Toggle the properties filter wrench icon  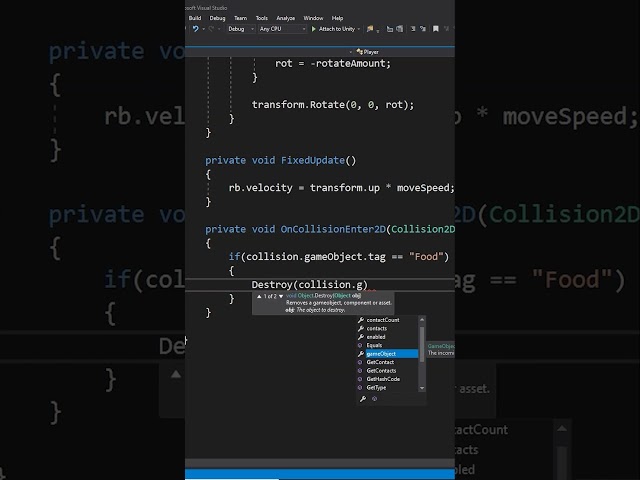pyautogui.click(x=362, y=399)
